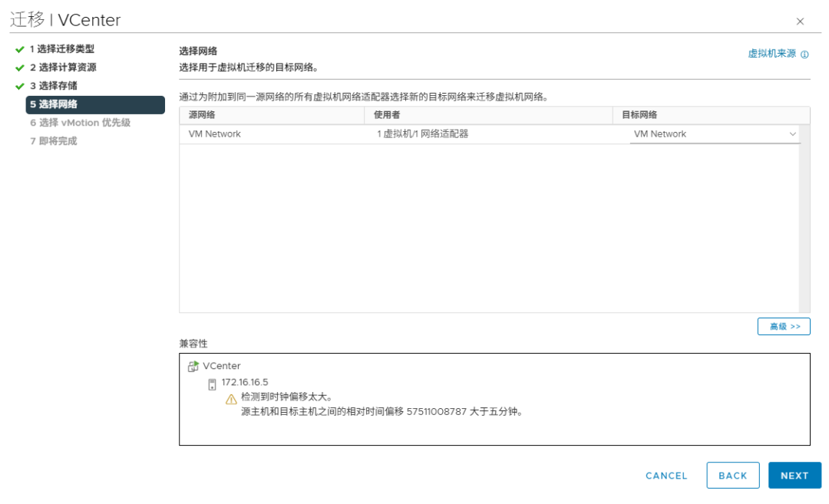Click the info icon beside 虚拟机来源
The height and width of the screenshot is (504, 829).
804,54
